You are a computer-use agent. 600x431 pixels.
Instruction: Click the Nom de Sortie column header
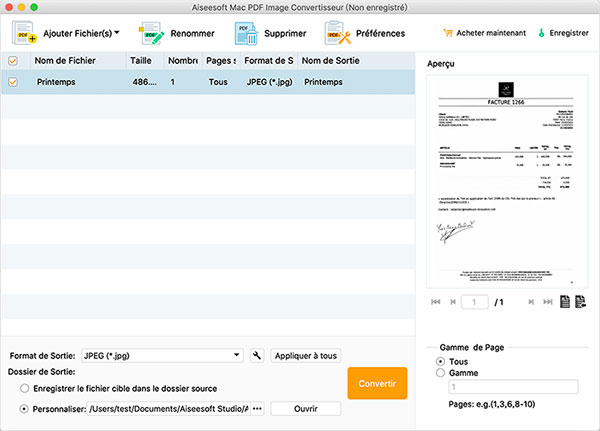coord(356,60)
